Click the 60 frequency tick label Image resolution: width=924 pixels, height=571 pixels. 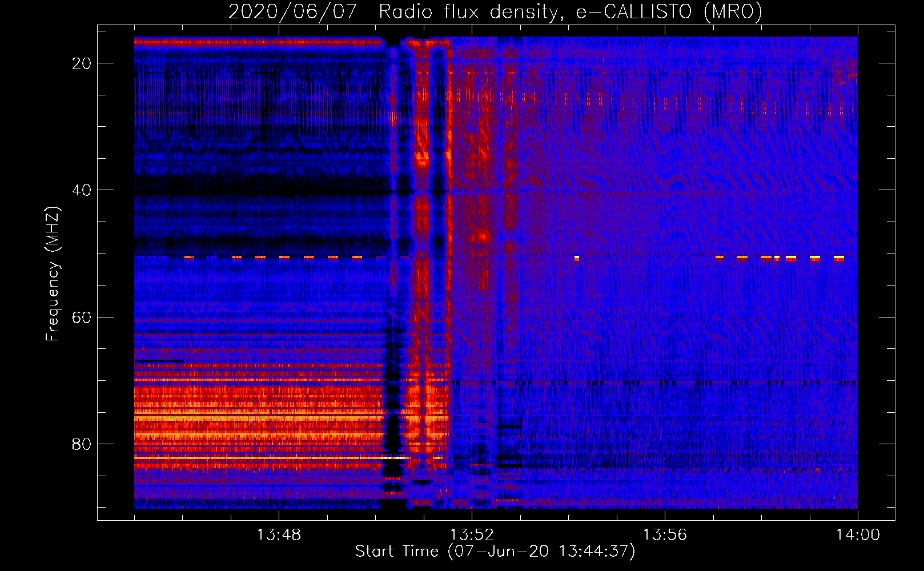[82, 317]
